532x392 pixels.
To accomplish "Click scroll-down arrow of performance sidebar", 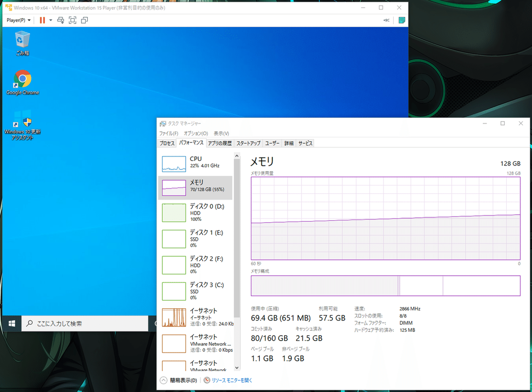I will click(x=236, y=368).
